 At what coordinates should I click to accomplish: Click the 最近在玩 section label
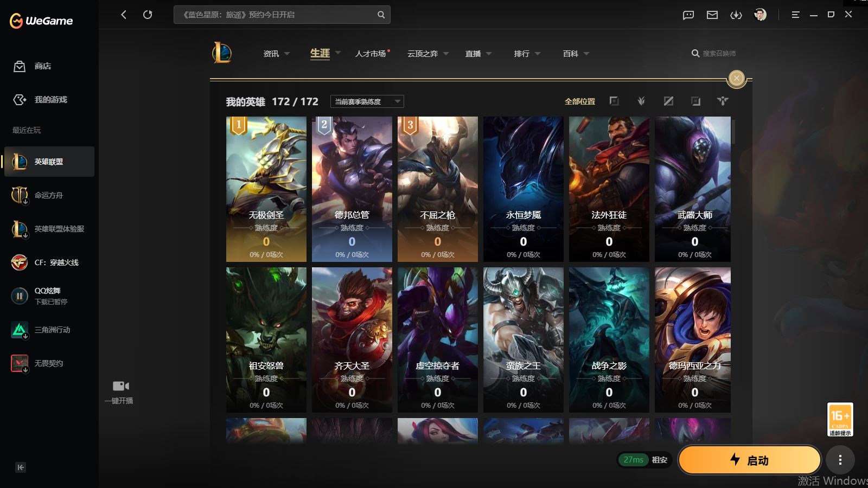[27, 130]
